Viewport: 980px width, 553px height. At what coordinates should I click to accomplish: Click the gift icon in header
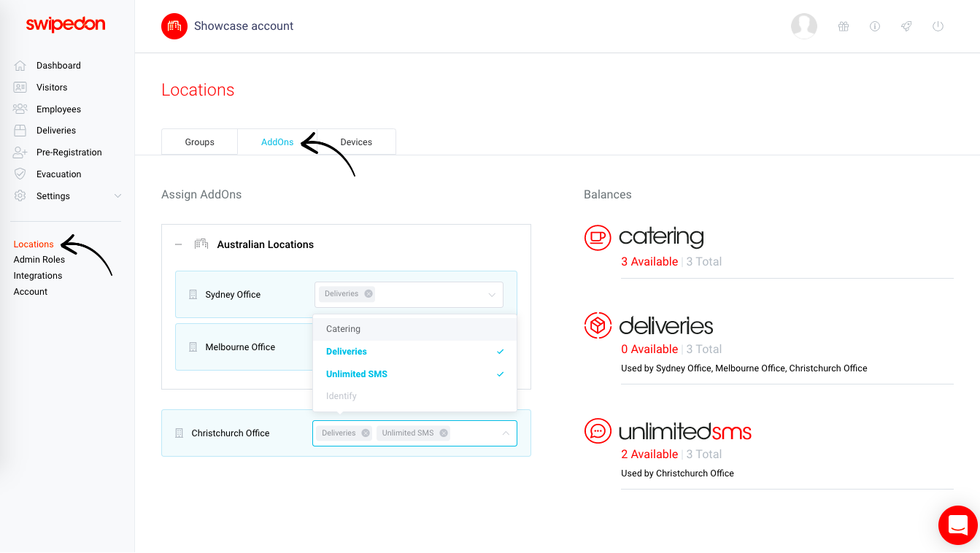coord(844,26)
